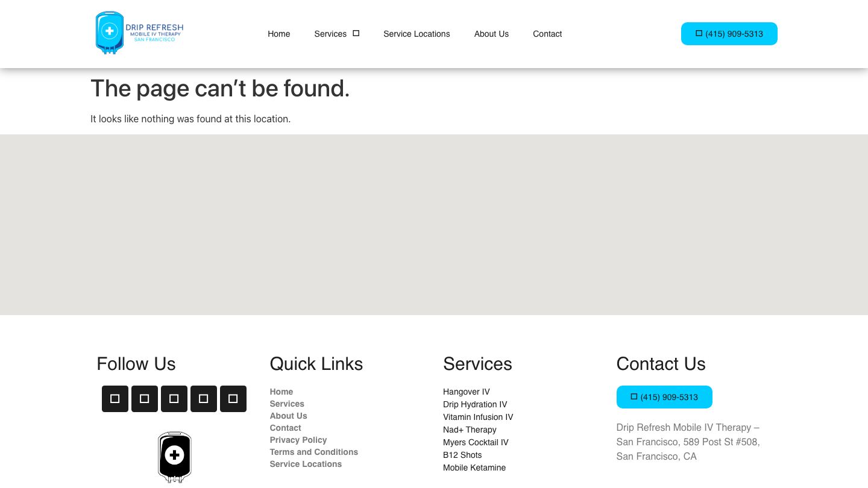Open the Myers Cocktail IV link
Image resolution: width=868 pixels, height=488 pixels.
coord(476,442)
